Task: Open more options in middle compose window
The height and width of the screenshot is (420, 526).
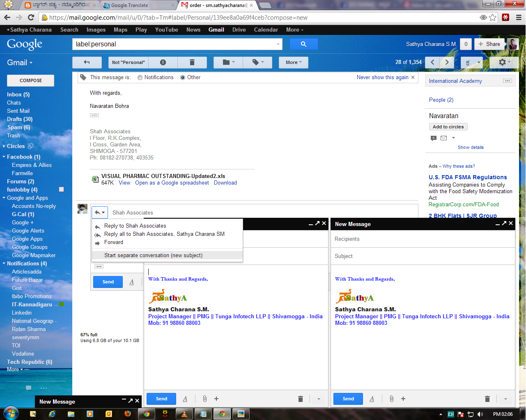Action: (x=319, y=399)
